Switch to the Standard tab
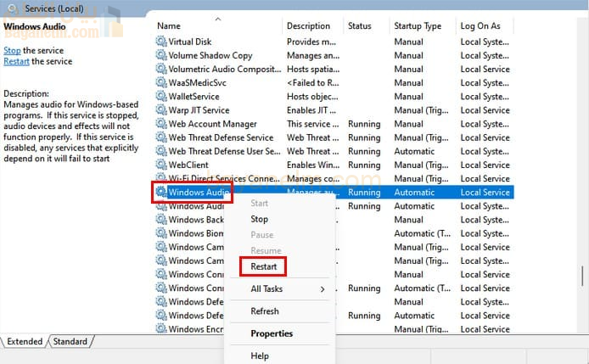 pos(70,342)
